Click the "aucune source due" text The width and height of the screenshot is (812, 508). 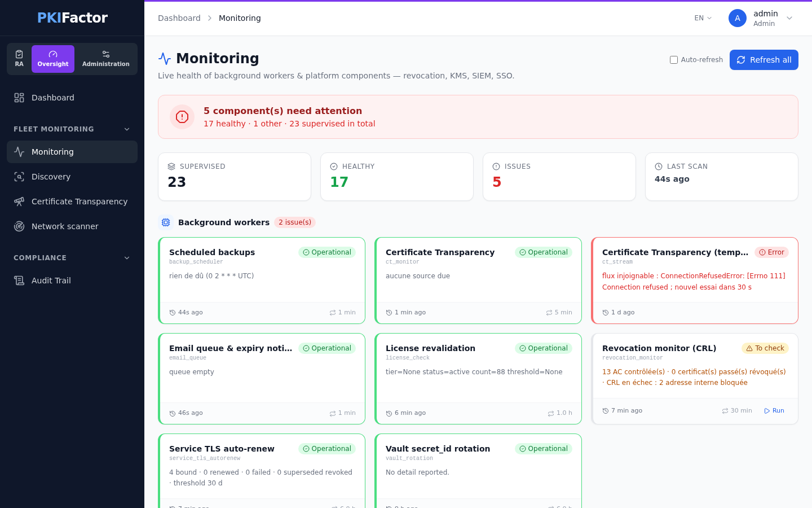click(x=418, y=276)
